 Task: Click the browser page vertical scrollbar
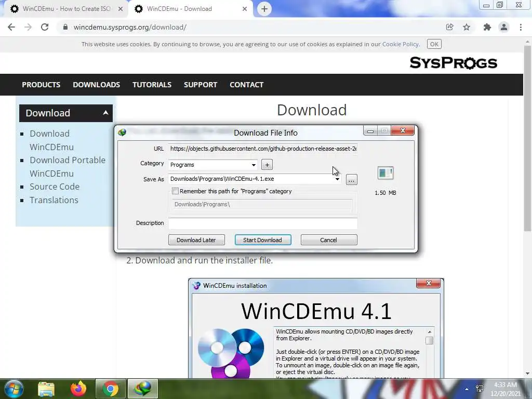pyautogui.click(x=527, y=139)
